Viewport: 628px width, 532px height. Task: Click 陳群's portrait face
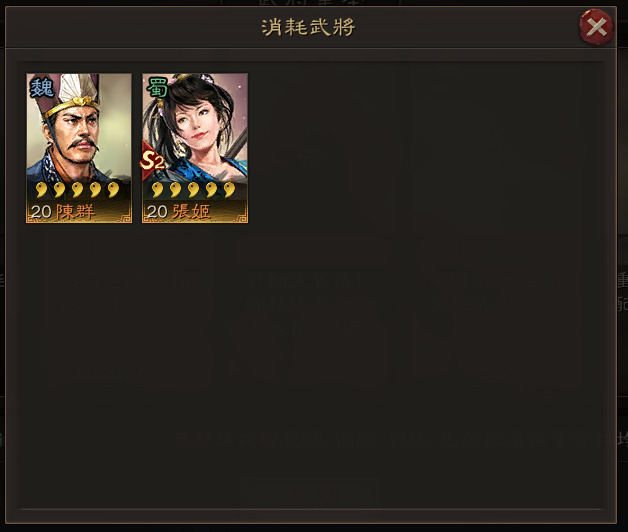(x=78, y=134)
